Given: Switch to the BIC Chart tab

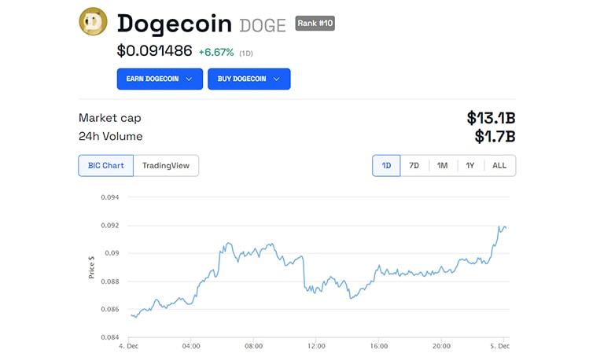Looking at the screenshot, I should [x=105, y=166].
